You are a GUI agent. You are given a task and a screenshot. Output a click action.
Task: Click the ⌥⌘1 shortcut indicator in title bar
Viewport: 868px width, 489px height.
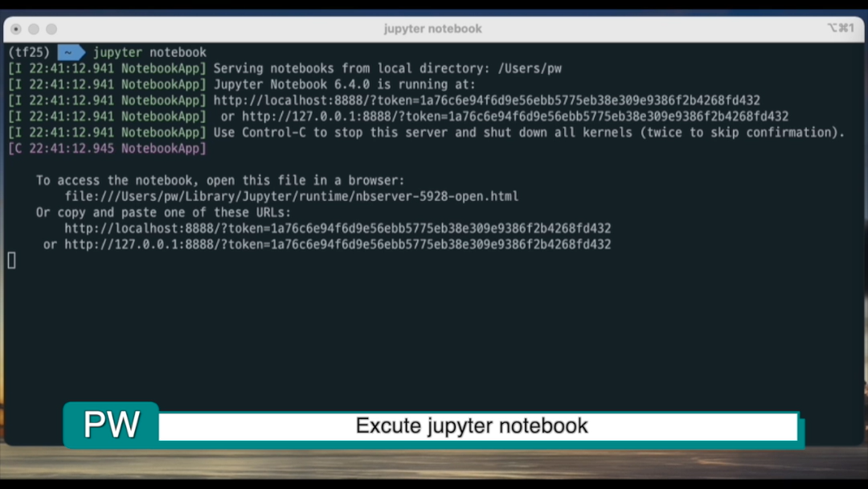[841, 27]
